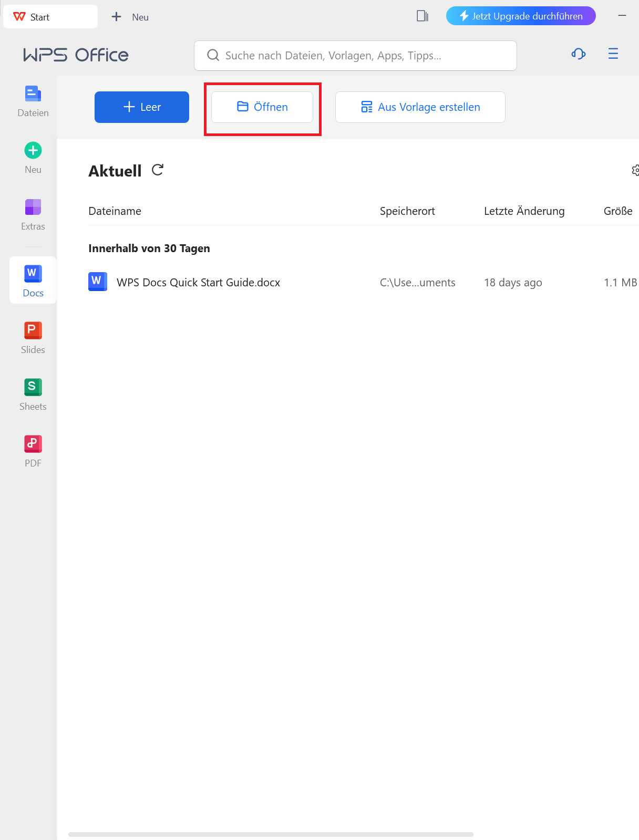Sort by the Dateiname column header

(x=115, y=211)
